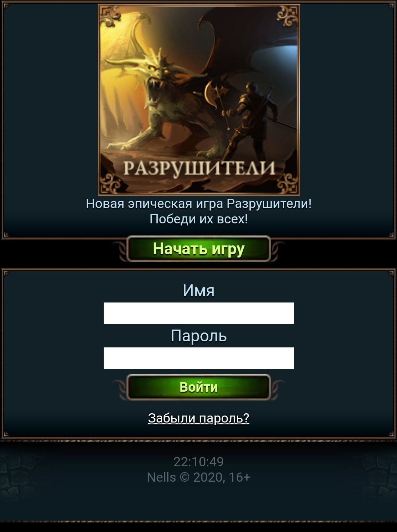Image resolution: width=397 pixels, height=532 pixels.
Task: Click the banner's bottom-right corner ornament
Action: point(287,183)
